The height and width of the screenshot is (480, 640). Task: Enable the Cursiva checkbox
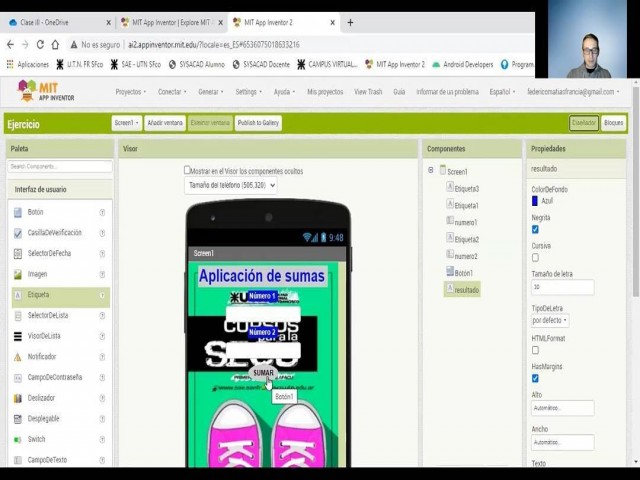click(535, 258)
